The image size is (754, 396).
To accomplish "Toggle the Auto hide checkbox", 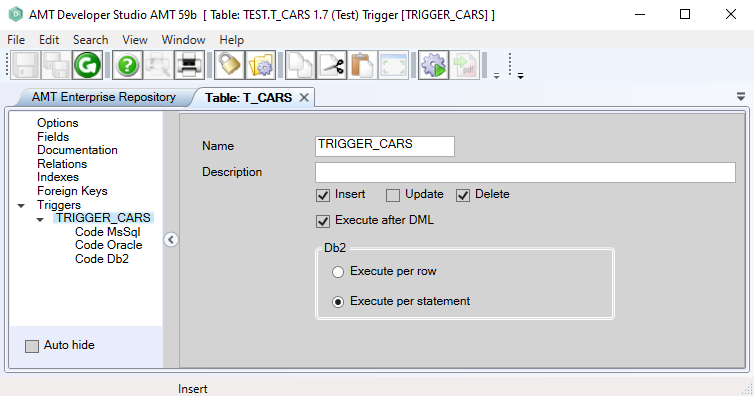I will pos(32,346).
